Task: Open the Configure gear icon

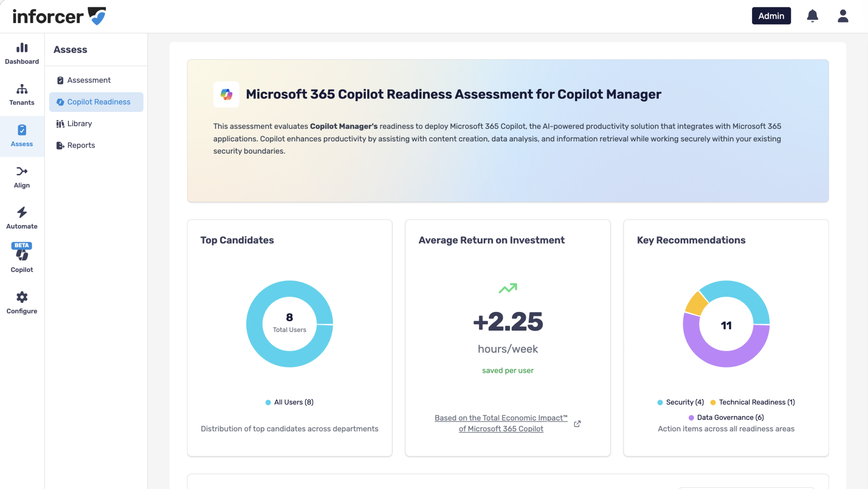Action: tap(22, 297)
